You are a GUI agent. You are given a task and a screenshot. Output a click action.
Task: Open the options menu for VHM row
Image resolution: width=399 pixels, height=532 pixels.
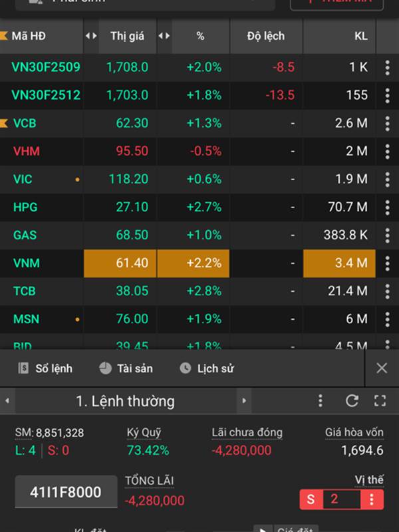click(x=387, y=152)
